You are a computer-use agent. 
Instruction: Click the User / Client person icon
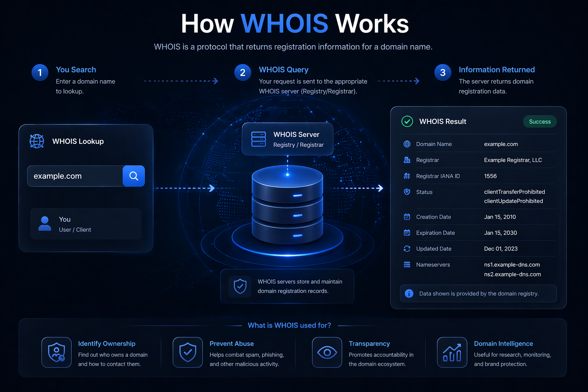coord(45,224)
